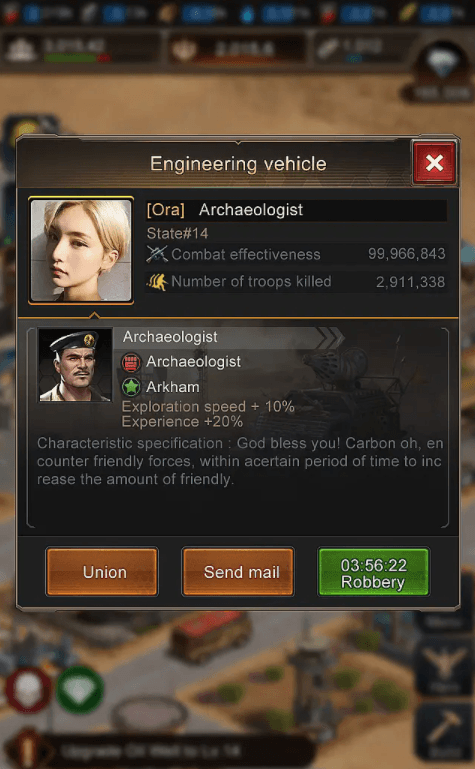The image size is (475, 769).
Task: Click the Combat effectiveness value 99,966,843
Action: click(406, 254)
